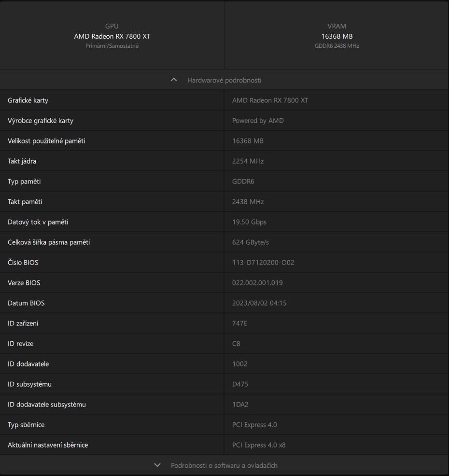Click the Hardwarové podrobnosti header label
The height and width of the screenshot is (476, 449).
pos(224,80)
